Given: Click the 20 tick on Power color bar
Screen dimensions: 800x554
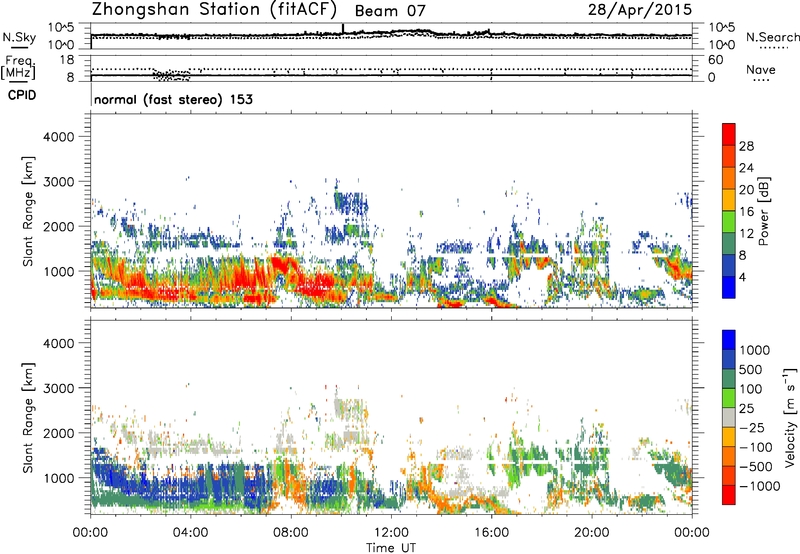Looking at the screenshot, I should pos(746,190).
